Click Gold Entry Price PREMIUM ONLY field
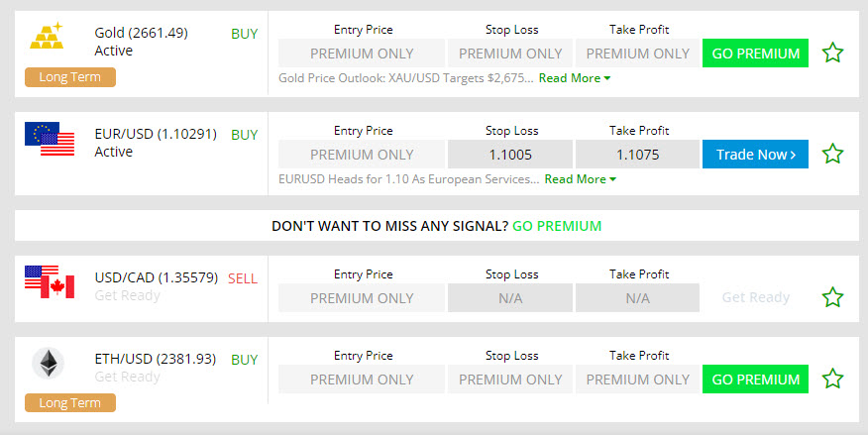Screen dimensions: 868x435 coord(362,54)
